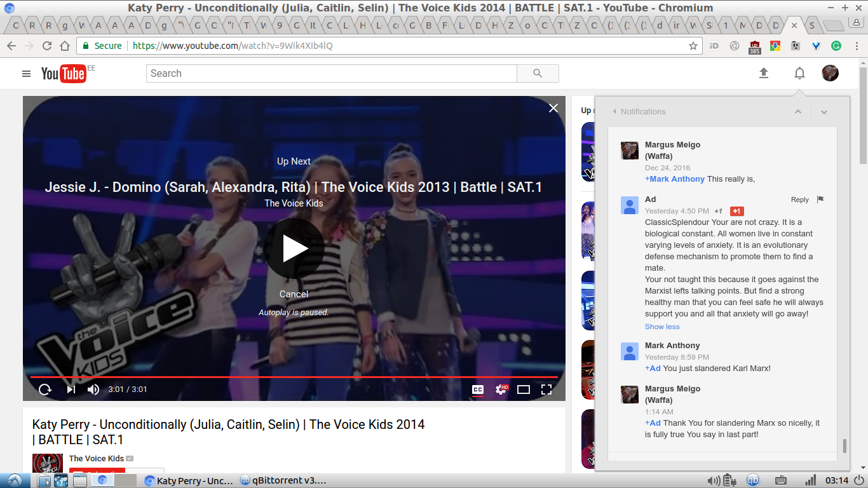
Task: Close the current browser tab
Action: 794,26
